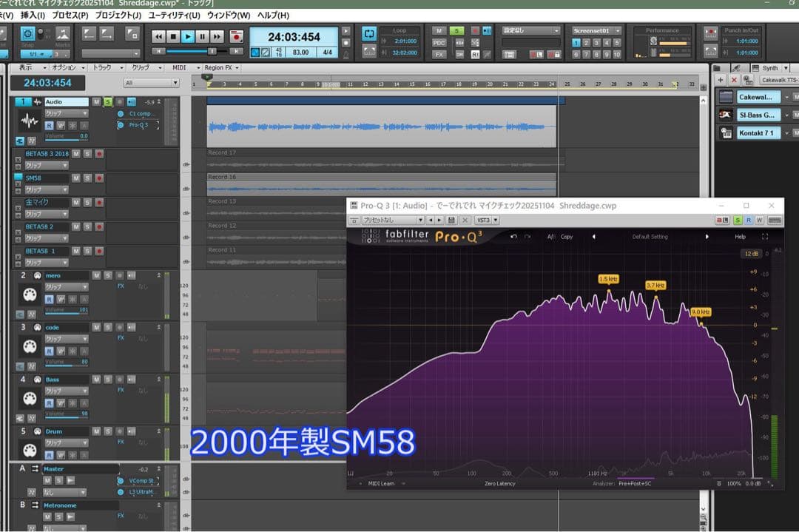
Task: Click the Rewind transport icon
Action: point(158,37)
